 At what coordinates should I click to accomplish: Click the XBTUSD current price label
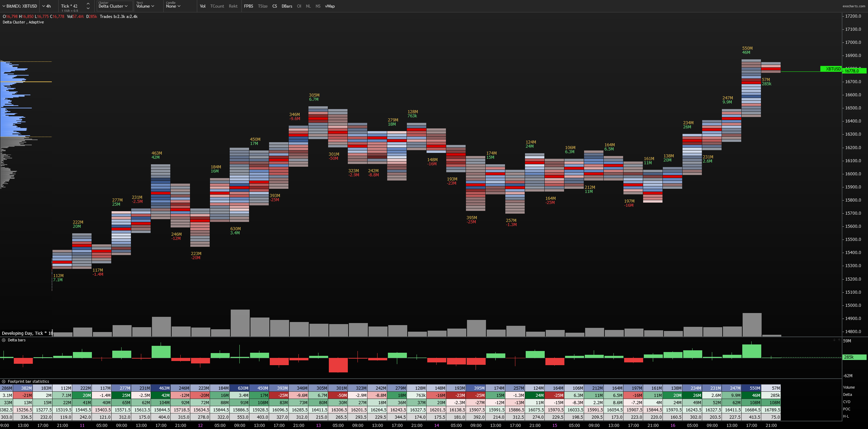point(833,69)
